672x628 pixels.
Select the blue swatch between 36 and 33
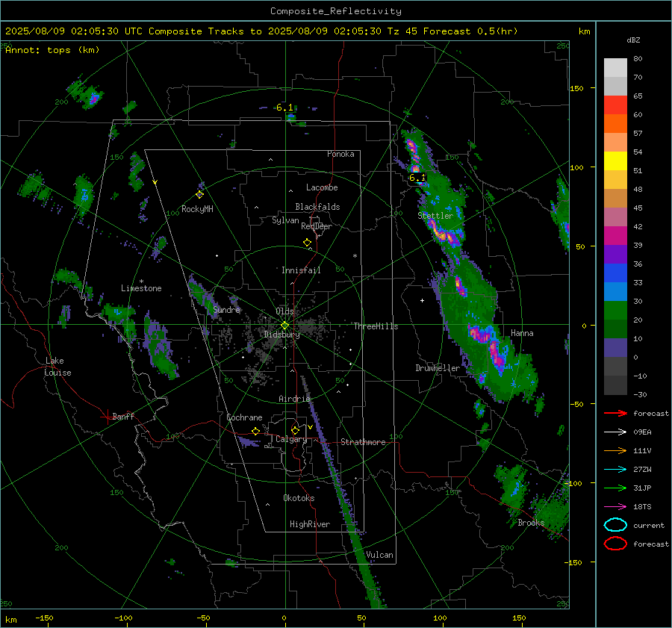615,273
